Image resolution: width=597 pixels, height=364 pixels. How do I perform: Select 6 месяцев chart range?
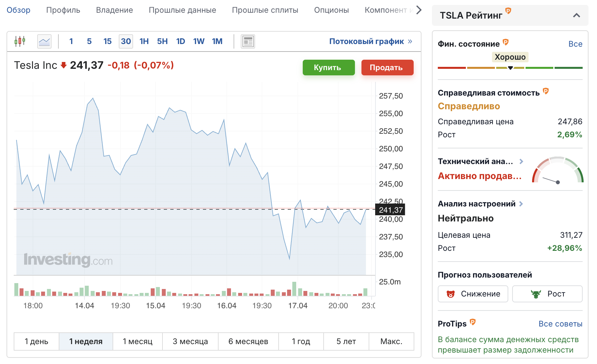pos(248,341)
